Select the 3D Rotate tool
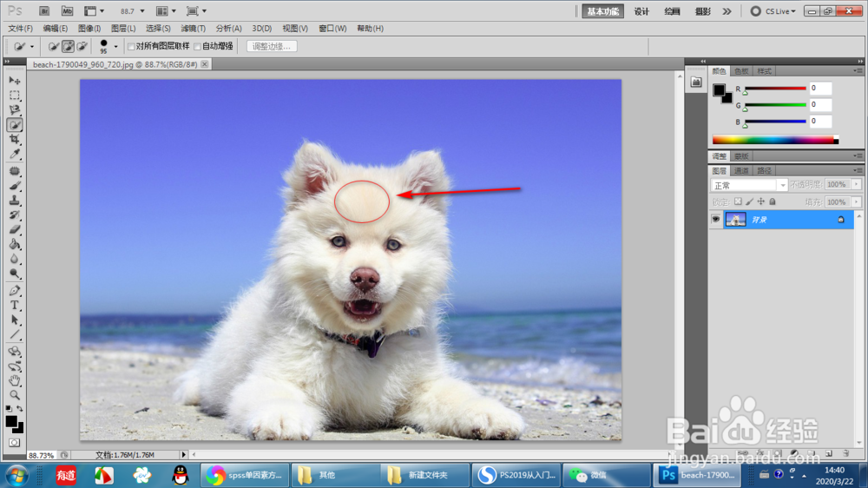 [15, 352]
